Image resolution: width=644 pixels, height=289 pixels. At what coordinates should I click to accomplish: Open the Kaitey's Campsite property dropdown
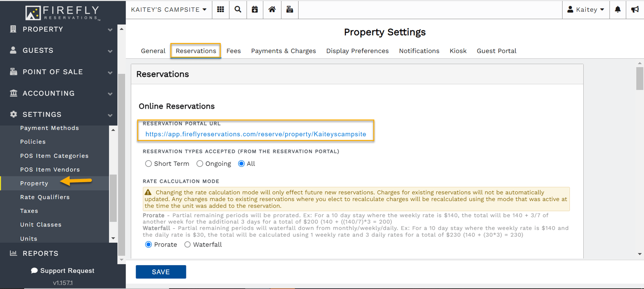click(168, 9)
